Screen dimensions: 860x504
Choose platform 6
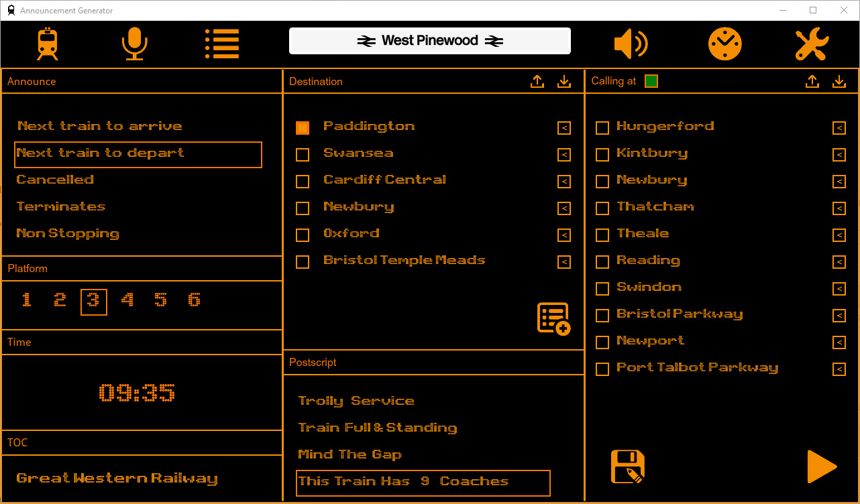click(194, 300)
